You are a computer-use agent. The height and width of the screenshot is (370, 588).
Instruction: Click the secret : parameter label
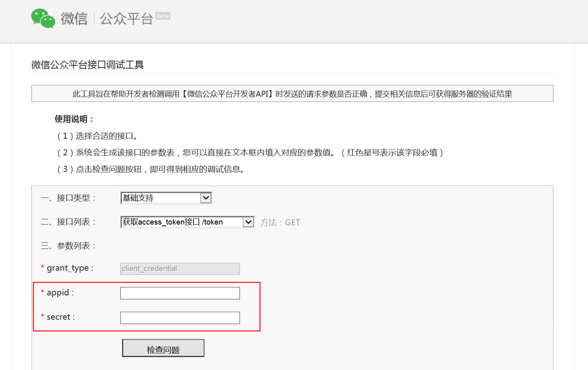point(61,317)
